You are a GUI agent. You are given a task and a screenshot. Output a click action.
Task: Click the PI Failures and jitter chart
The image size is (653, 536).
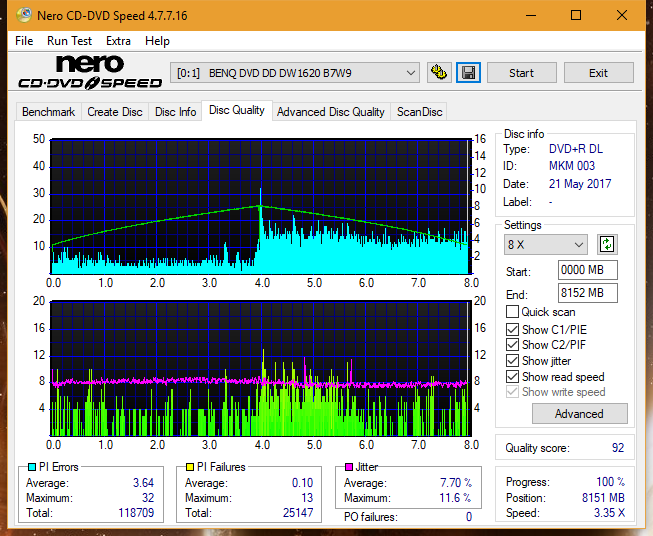(261, 369)
